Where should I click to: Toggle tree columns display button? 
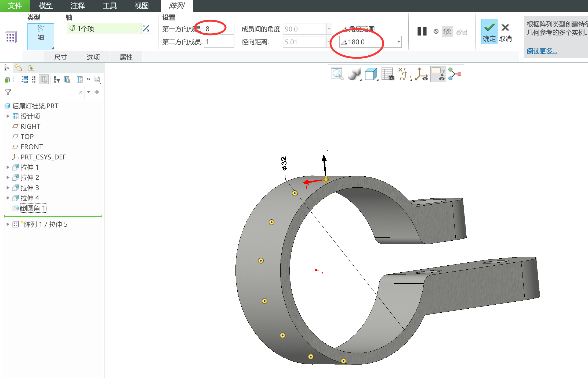43,79
